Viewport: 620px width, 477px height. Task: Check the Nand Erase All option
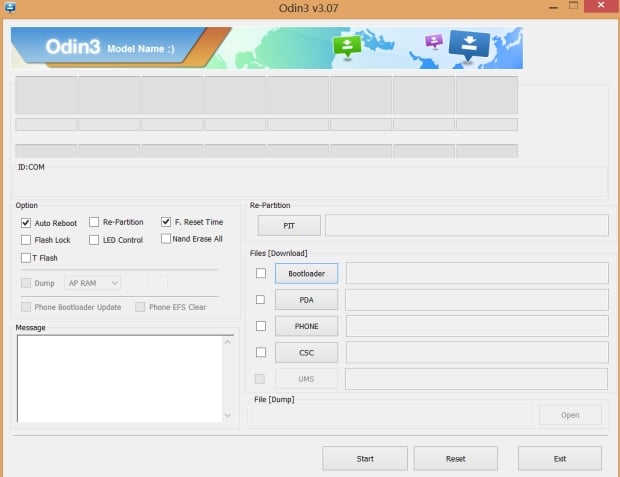tap(166, 238)
